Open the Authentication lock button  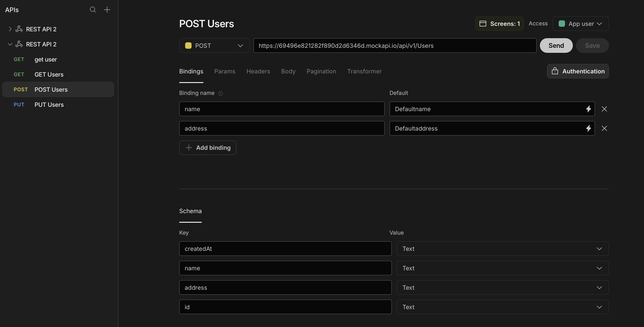coord(578,71)
